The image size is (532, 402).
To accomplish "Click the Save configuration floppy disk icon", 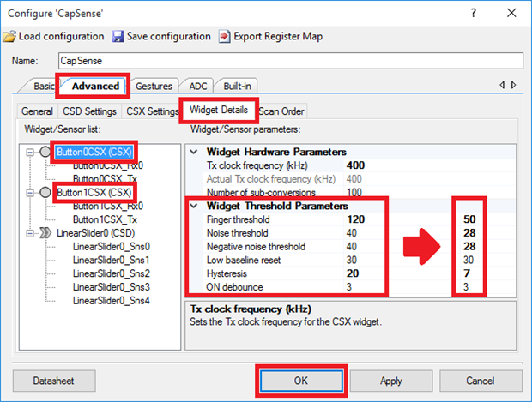I will click(x=118, y=36).
